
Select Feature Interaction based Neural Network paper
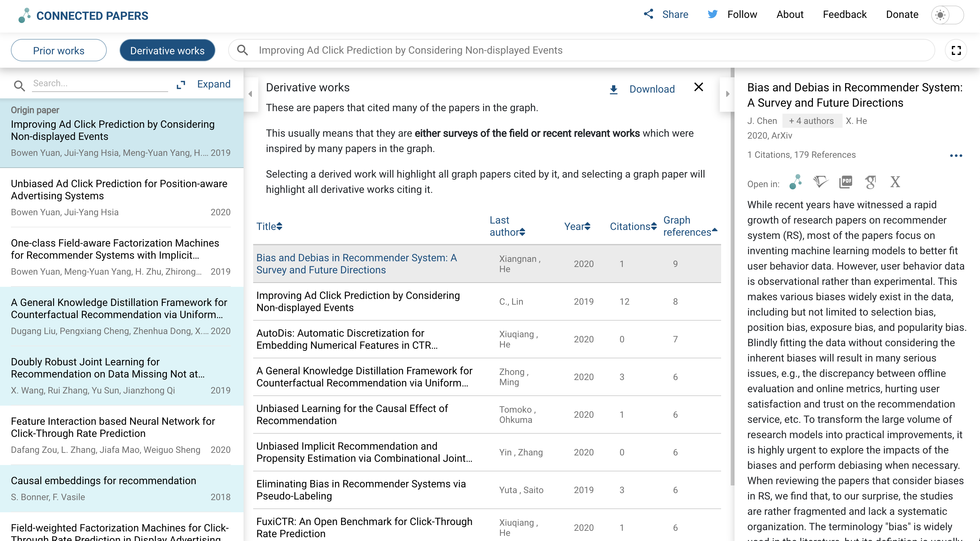[122, 435]
